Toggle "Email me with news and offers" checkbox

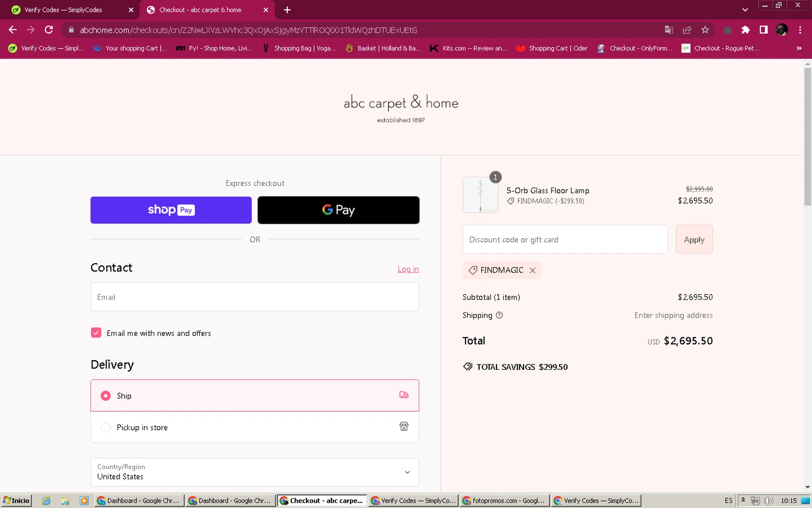tap(96, 333)
